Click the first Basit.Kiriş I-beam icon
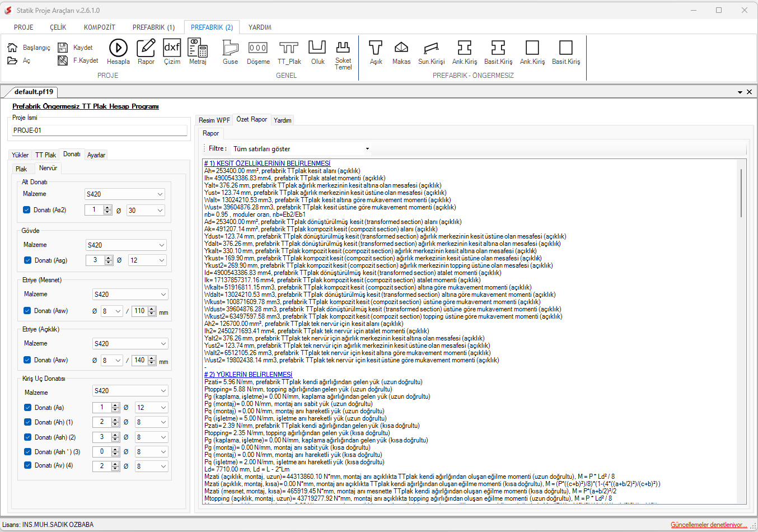Image resolution: width=758 pixels, height=532 pixels. (x=498, y=48)
